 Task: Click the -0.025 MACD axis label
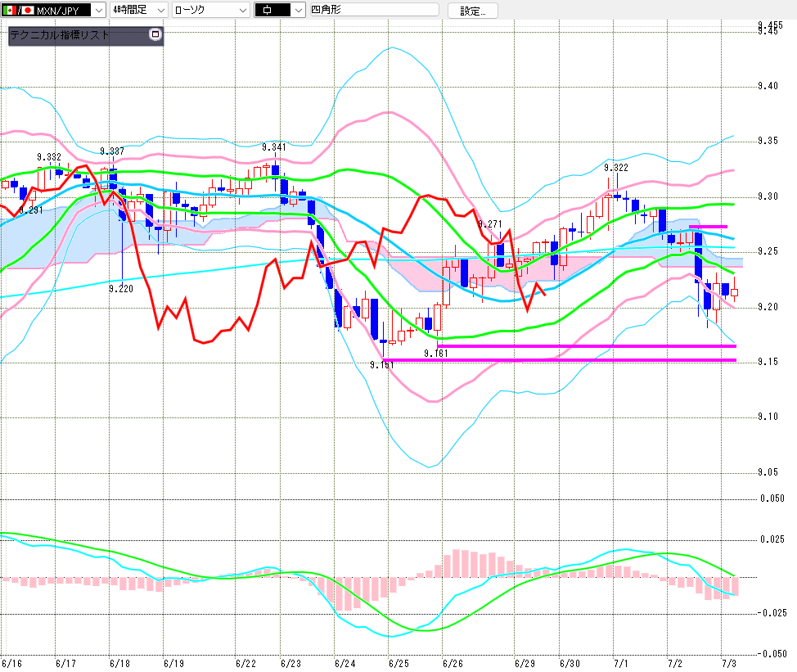click(x=772, y=613)
